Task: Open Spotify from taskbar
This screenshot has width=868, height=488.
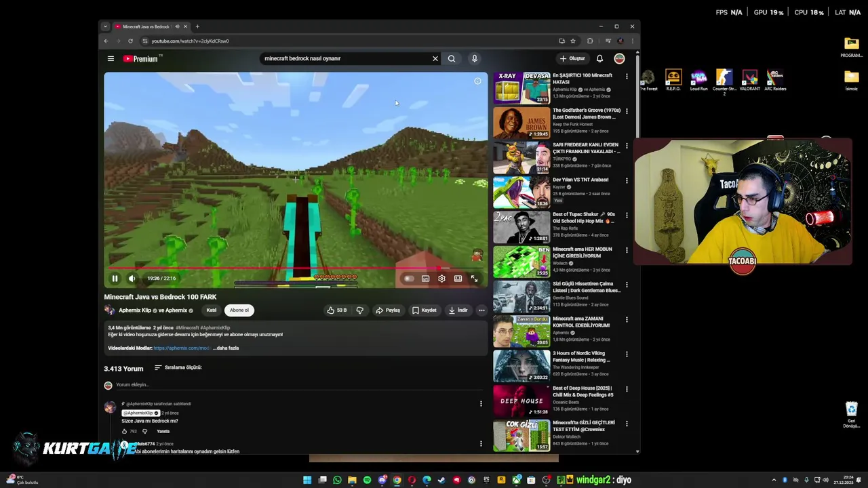Action: (367, 480)
